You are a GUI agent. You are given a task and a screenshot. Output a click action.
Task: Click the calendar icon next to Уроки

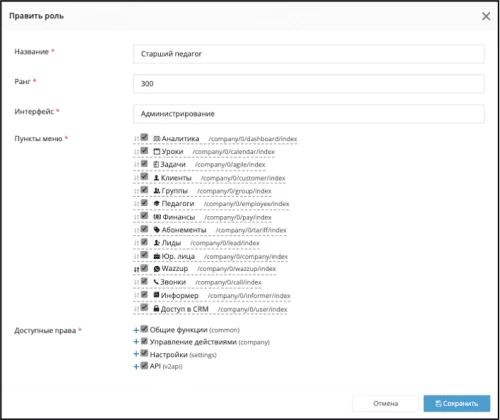pos(157,151)
